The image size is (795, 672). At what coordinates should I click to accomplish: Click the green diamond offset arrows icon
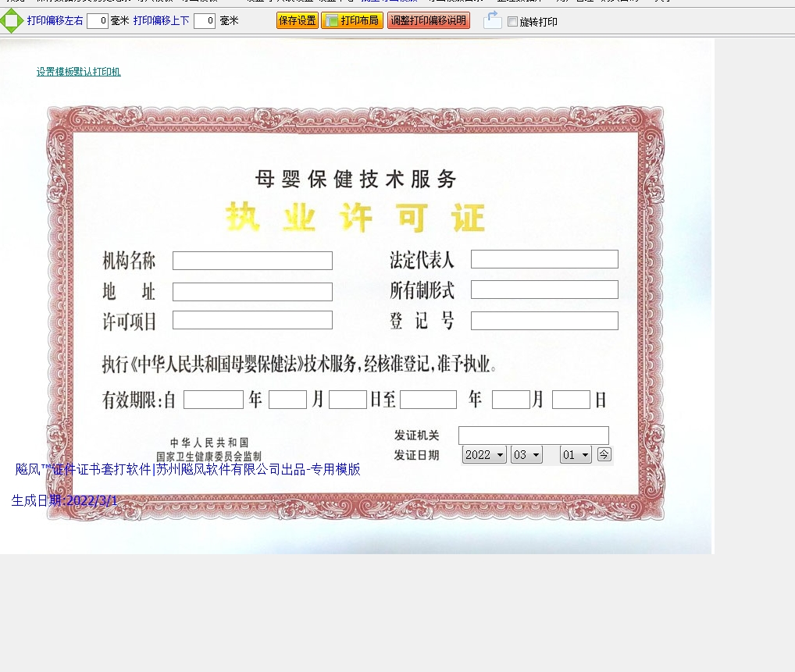coord(12,20)
